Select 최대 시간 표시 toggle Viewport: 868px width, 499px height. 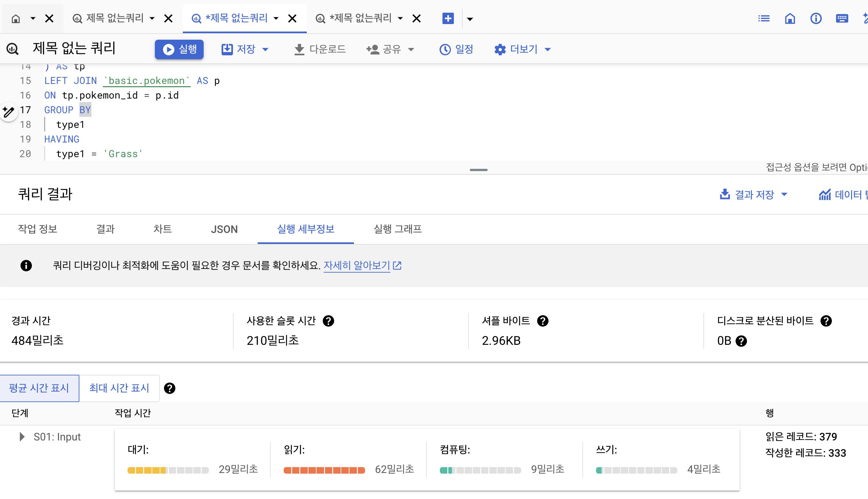pos(119,388)
